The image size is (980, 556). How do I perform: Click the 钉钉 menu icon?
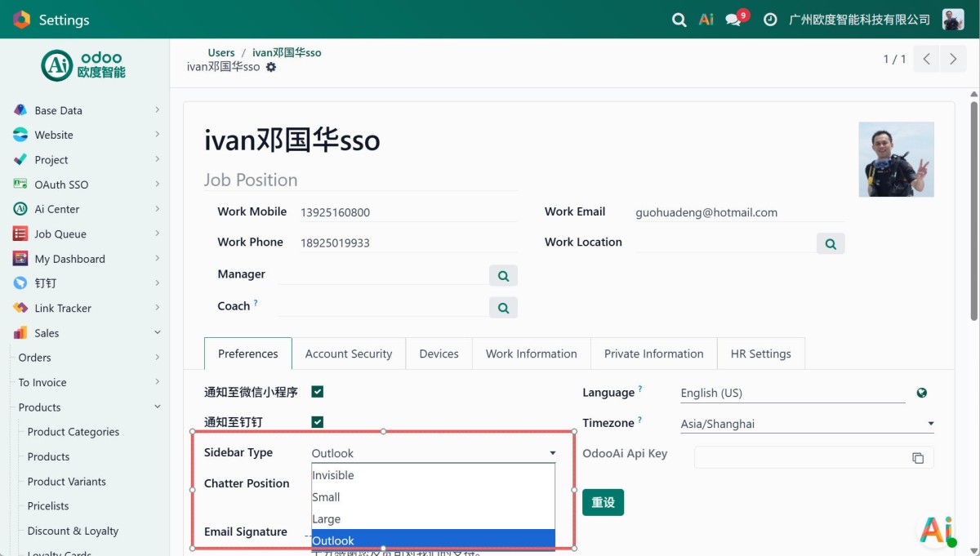point(20,283)
